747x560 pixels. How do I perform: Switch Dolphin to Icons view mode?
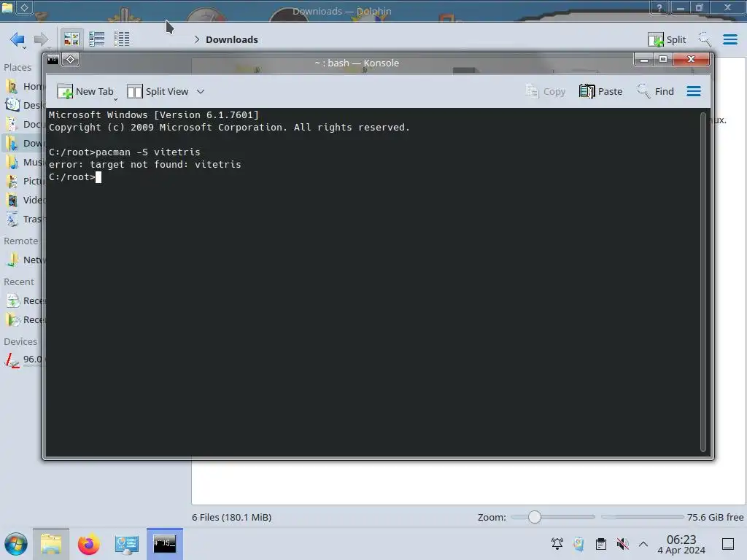point(71,39)
